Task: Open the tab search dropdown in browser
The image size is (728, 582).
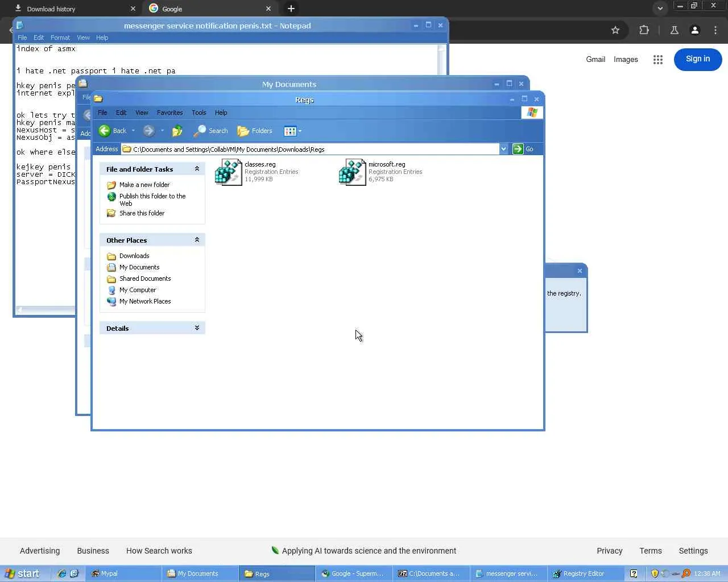Action: [660, 9]
